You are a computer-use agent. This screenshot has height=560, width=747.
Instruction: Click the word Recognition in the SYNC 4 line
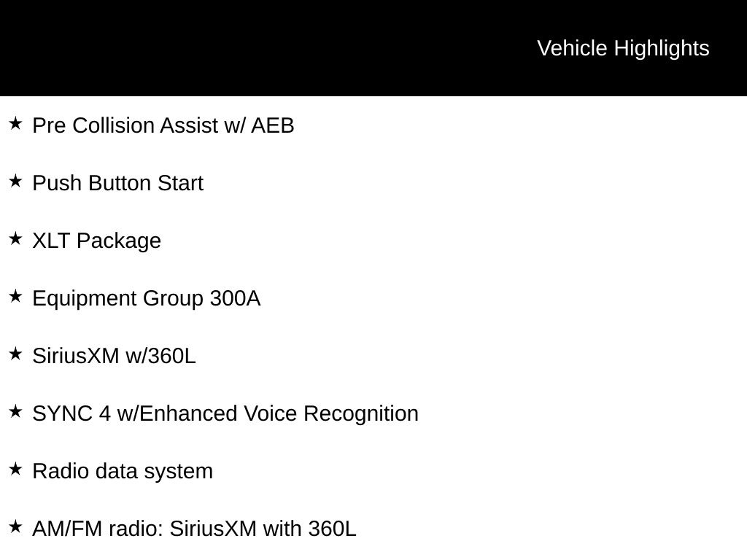[360, 413]
